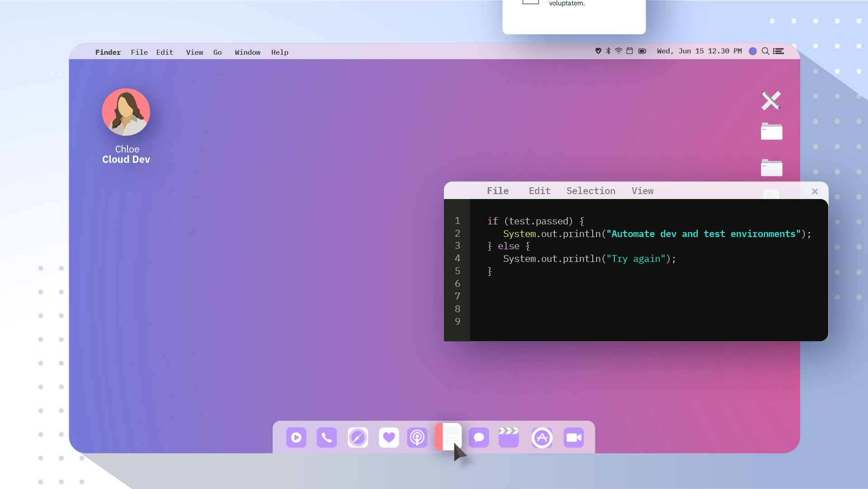Viewport: 868px width, 489px height.
Task: Open the clapperboard movie app icon
Action: coord(509,438)
